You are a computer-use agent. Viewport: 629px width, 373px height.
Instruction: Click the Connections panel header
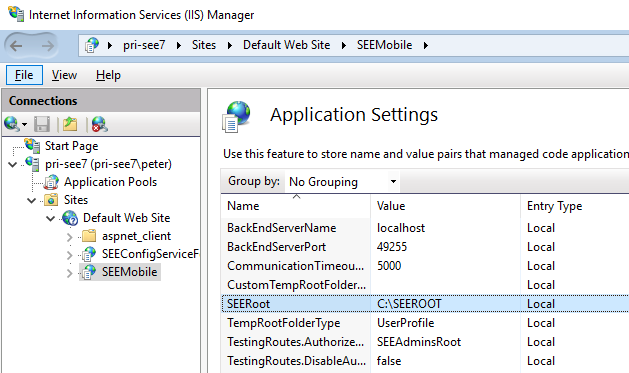pos(101,101)
